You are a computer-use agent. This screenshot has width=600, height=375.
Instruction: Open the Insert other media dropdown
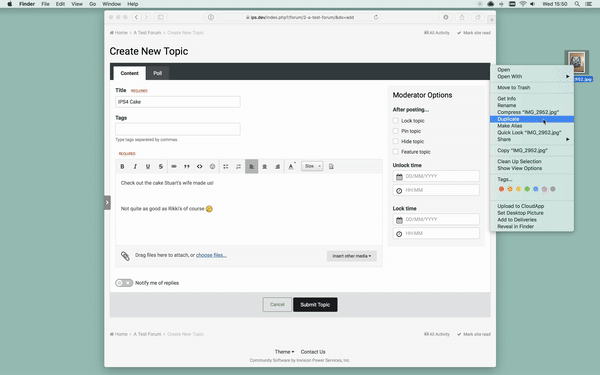pyautogui.click(x=352, y=256)
